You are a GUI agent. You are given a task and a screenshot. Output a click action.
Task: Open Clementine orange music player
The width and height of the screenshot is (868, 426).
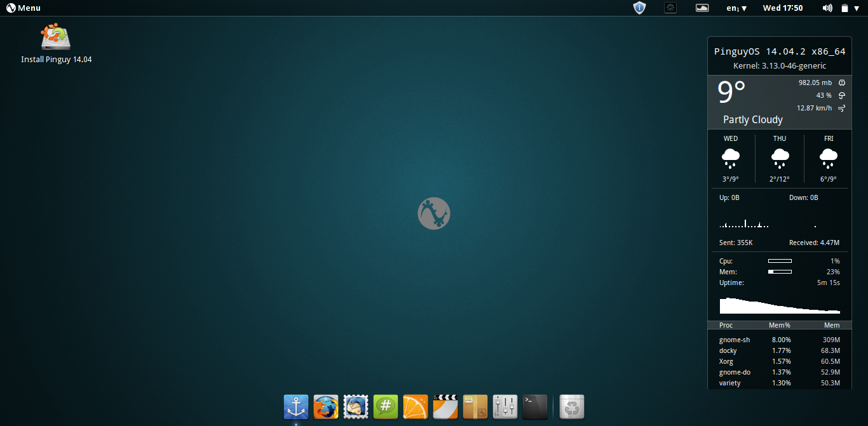point(416,407)
